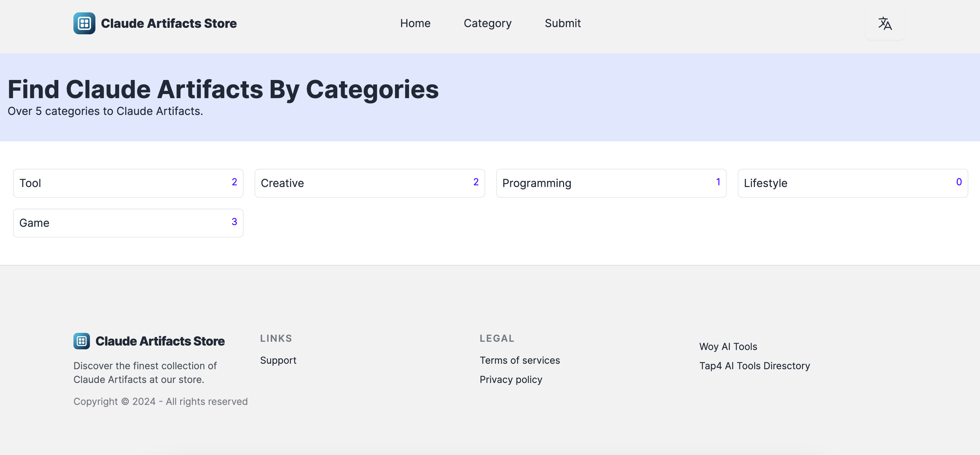980x455 pixels.
Task: Visit Tap4 AI Tools Directory link
Action: (754, 365)
